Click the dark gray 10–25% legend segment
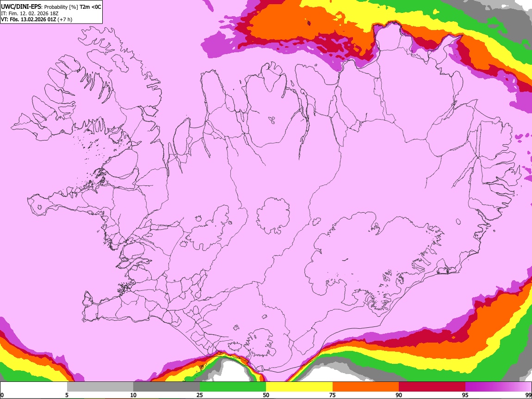Viewport: 532px width, 399px height. 167,387
